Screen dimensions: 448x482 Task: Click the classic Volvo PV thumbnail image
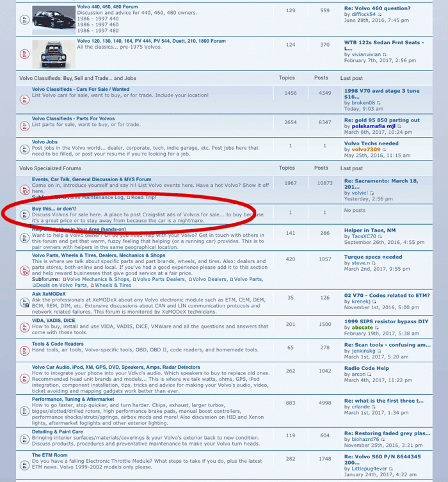coord(54,54)
